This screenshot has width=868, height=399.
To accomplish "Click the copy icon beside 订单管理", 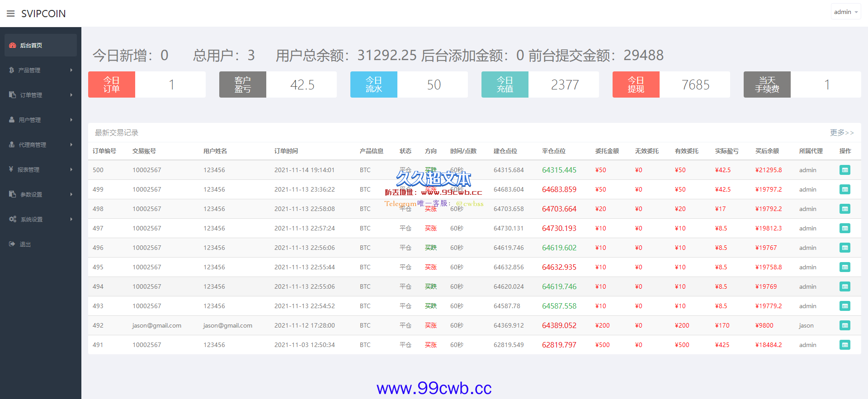I will [x=13, y=95].
